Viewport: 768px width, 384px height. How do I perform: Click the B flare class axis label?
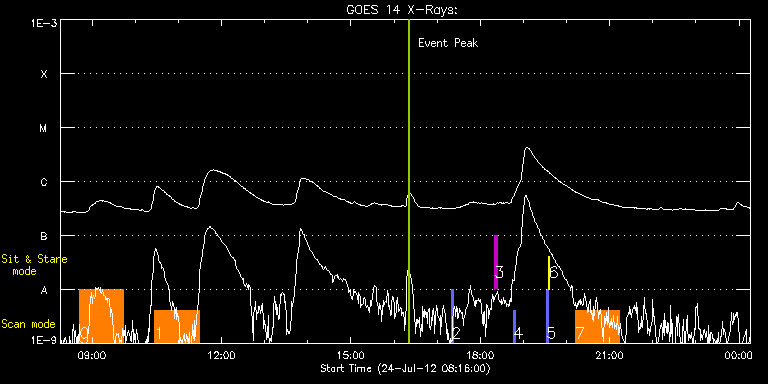[x=44, y=236]
